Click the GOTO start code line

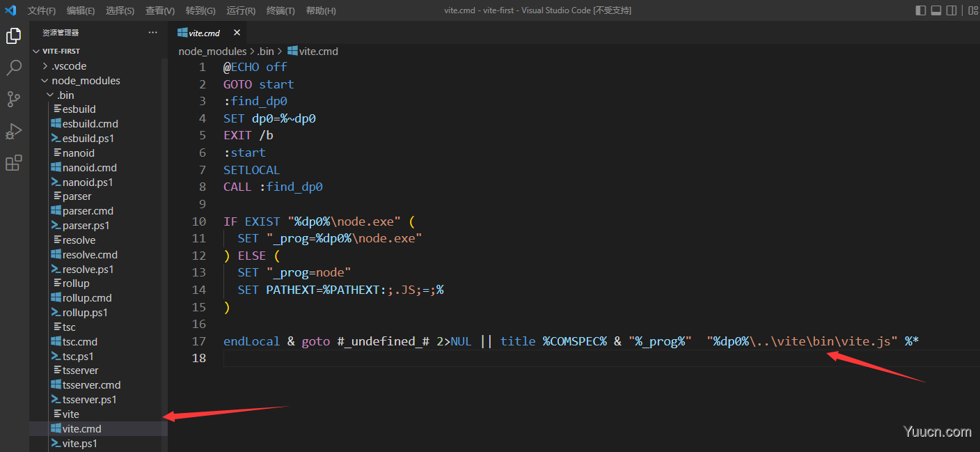258,84
